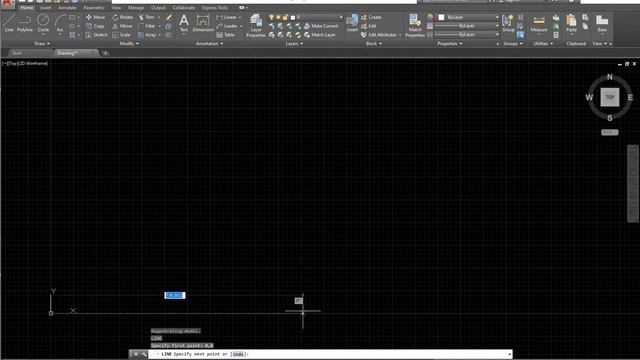
Task: Select the Line tool
Action: pyautogui.click(x=9, y=22)
